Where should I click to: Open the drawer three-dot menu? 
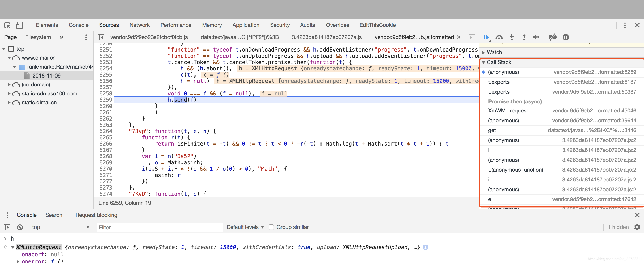(x=7, y=215)
